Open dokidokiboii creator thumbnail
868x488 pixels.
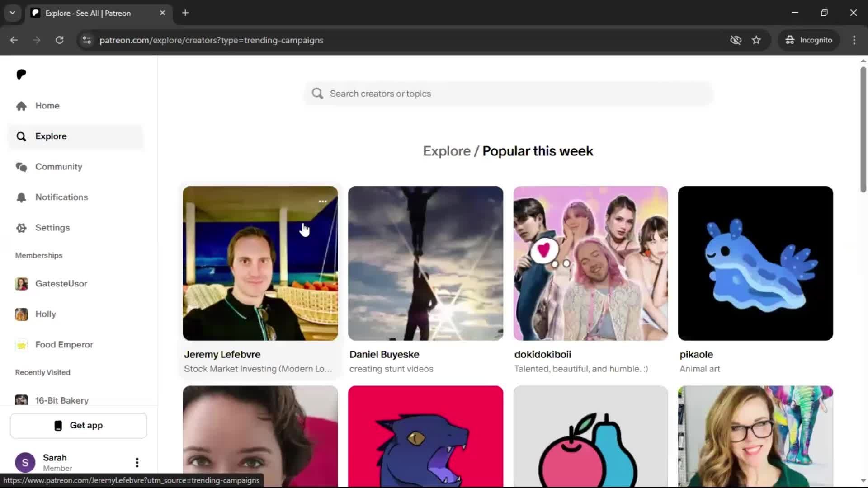coord(590,263)
